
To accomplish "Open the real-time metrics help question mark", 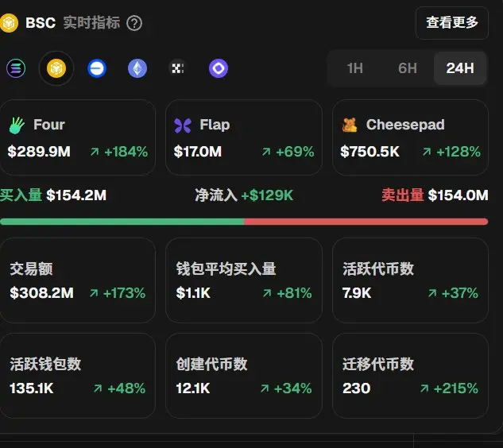I will [134, 23].
